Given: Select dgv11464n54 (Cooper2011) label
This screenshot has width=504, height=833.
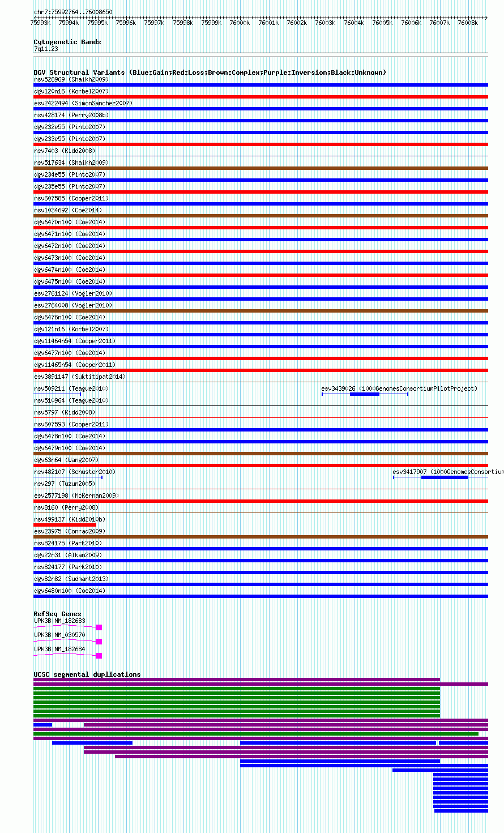Looking at the screenshot, I should point(75,341).
